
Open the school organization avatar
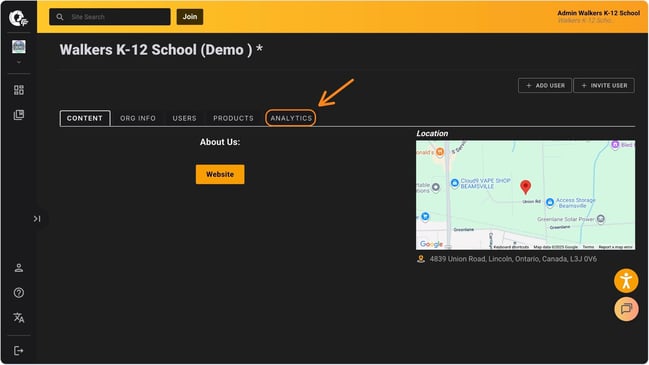[x=19, y=47]
